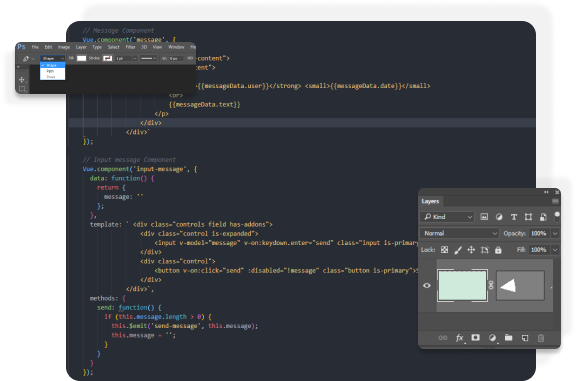Delete layer with trash icon
Image resolution: width=576 pixels, height=381 pixels.
coord(541,338)
